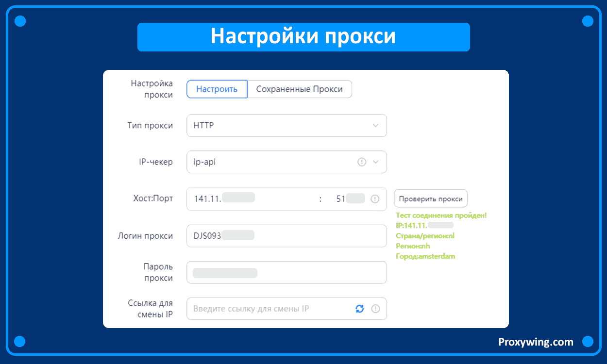Click the info icon in IP-чекер field
The height and width of the screenshot is (364, 607).
tap(362, 162)
